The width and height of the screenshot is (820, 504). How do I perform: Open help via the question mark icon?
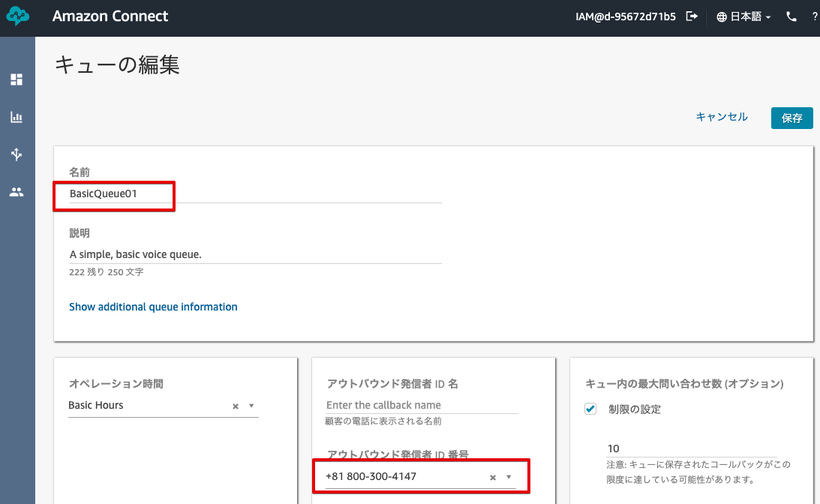815,16
